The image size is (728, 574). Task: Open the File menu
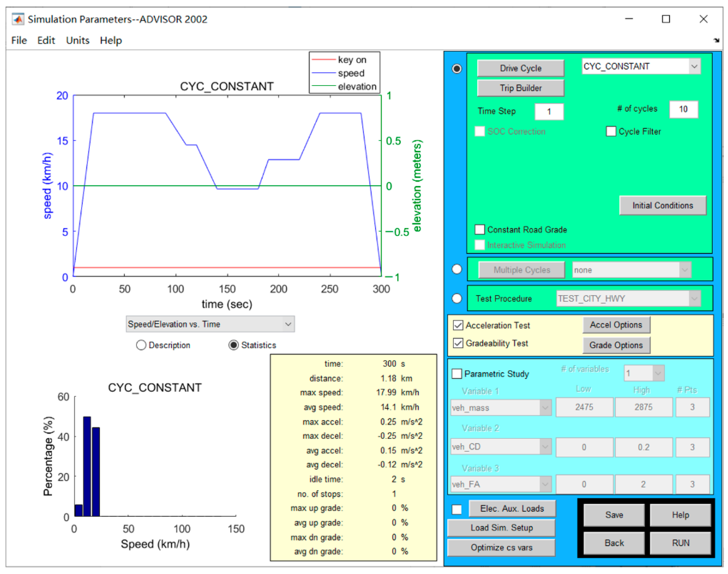[x=19, y=40]
